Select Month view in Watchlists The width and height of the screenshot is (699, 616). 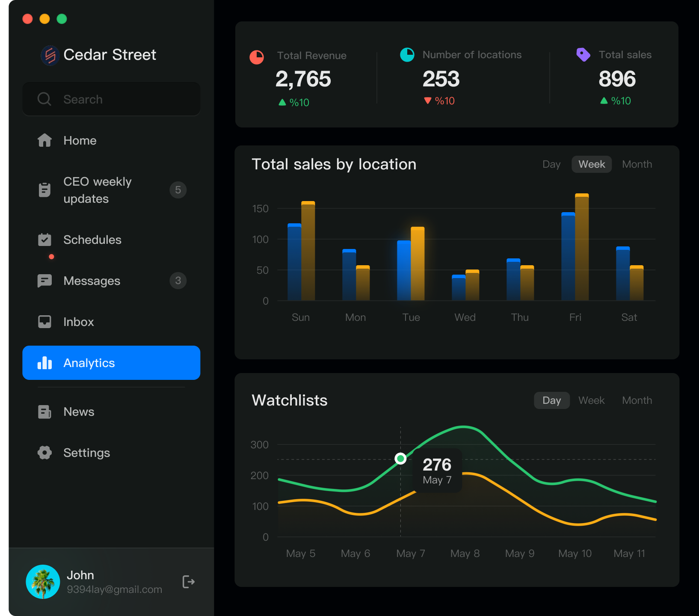pyautogui.click(x=637, y=400)
